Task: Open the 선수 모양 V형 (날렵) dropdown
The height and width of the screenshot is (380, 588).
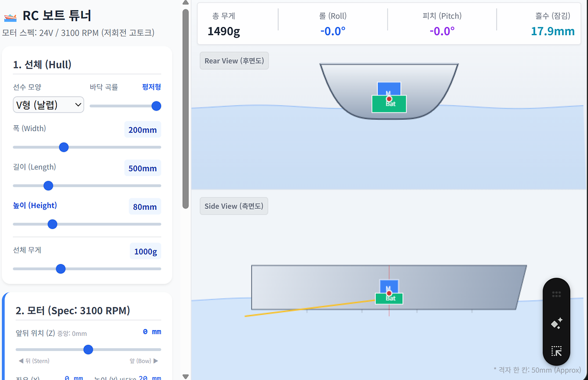Action: tap(49, 104)
